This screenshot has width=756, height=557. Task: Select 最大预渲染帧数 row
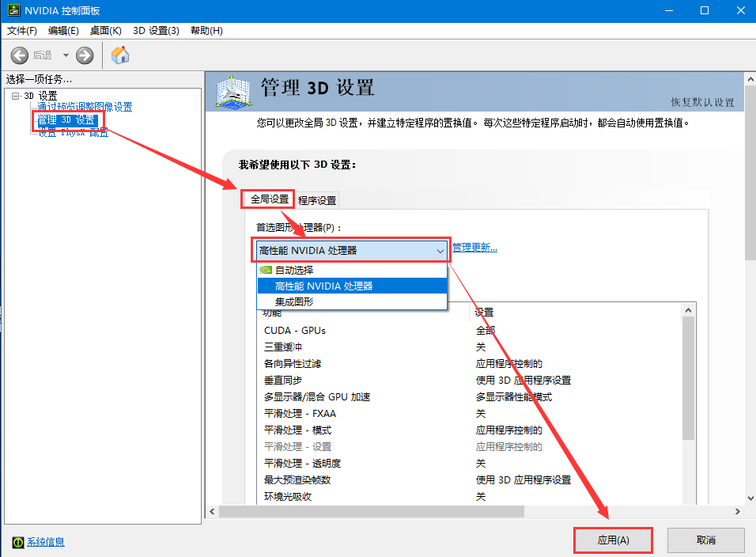coord(470,479)
